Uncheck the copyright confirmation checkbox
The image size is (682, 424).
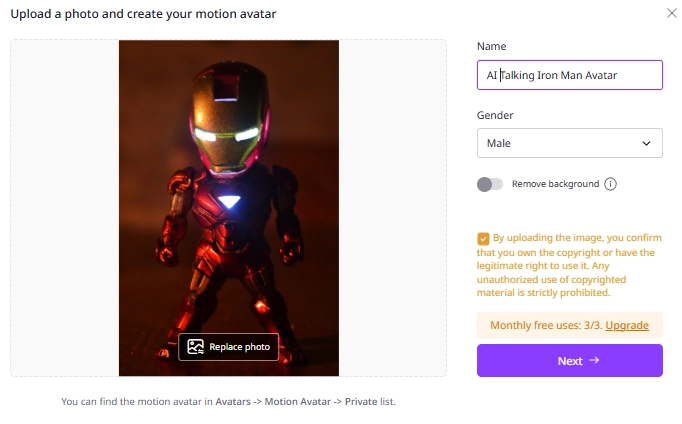(x=484, y=239)
